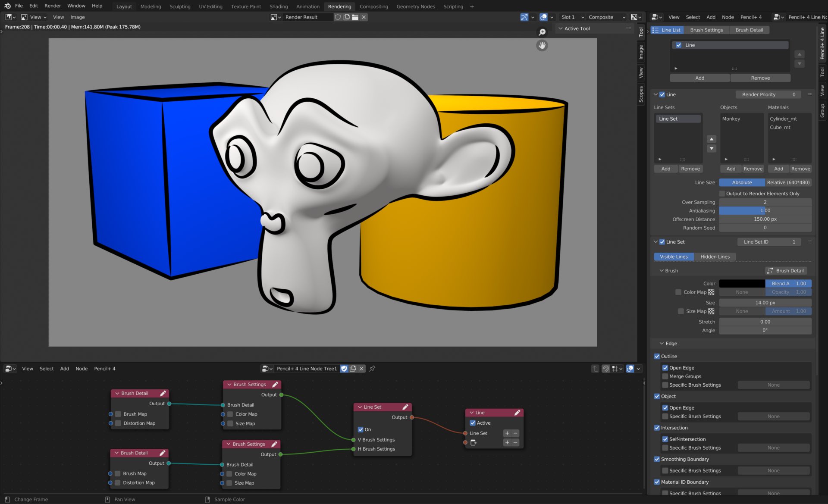The height and width of the screenshot is (504, 828).
Task: Collapse the Edge section
Action: (x=662, y=343)
